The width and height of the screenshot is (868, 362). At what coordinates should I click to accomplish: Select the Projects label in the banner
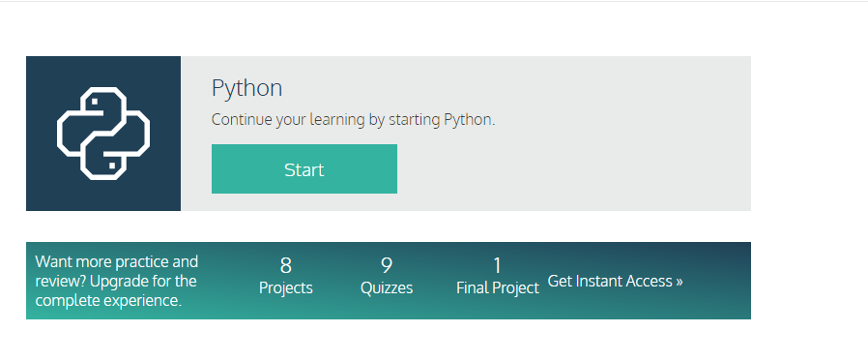[x=286, y=288]
